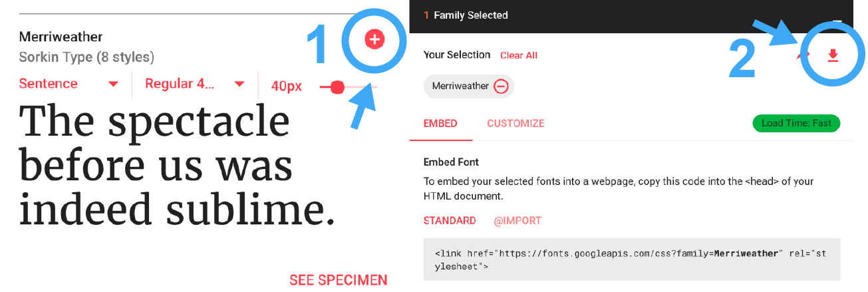Select the STANDARD embed option
The height and width of the screenshot is (292, 868).
[x=450, y=221]
